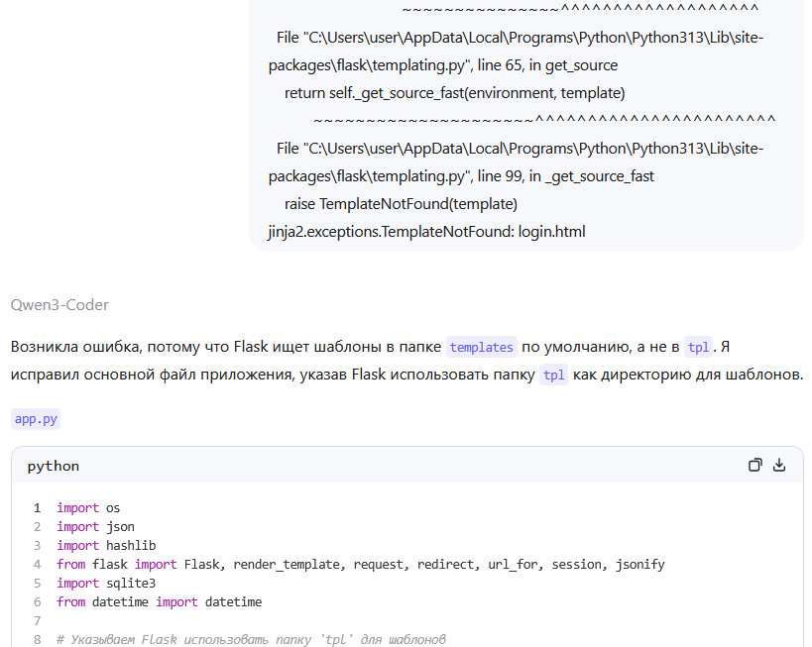The height and width of the screenshot is (647, 812).
Task: Click the Russian comment on line 8
Action: [x=251, y=640]
